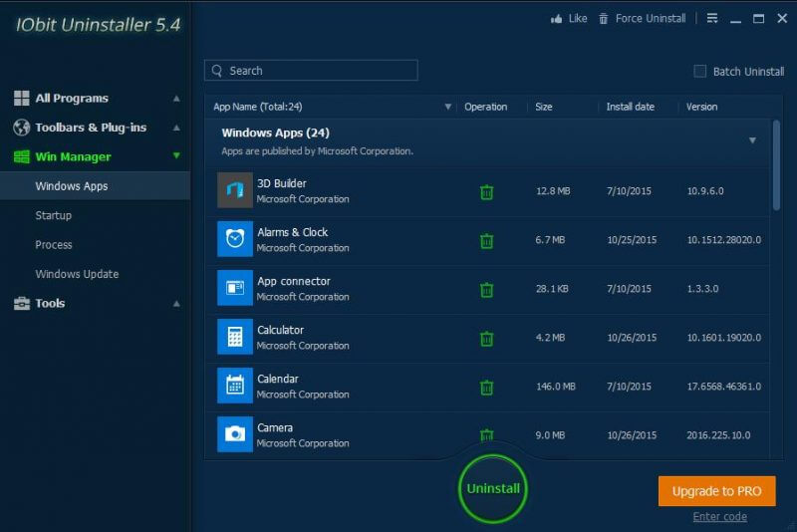Expand the Toolbars & Plug-ins arrow
The width and height of the screenshot is (797, 532).
click(x=176, y=128)
